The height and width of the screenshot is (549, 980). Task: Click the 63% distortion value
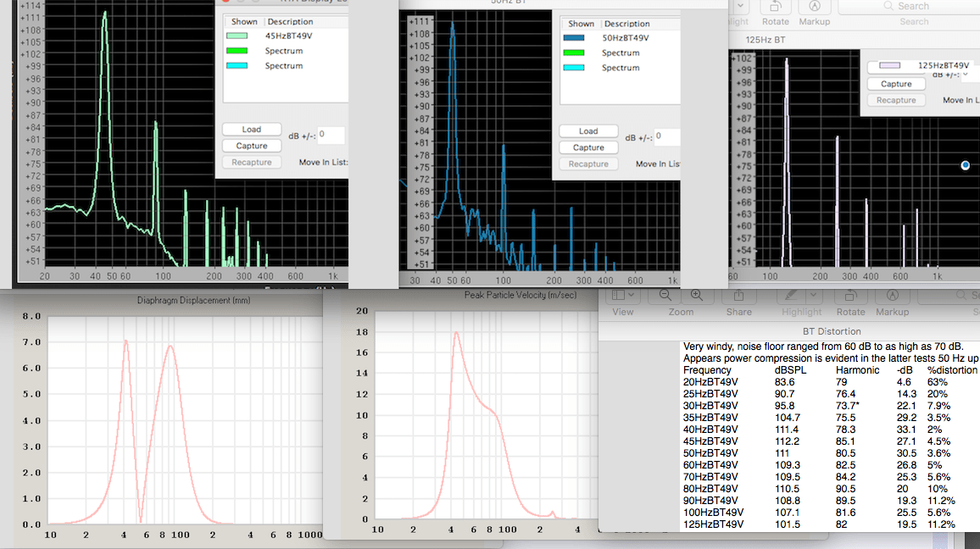tap(937, 382)
